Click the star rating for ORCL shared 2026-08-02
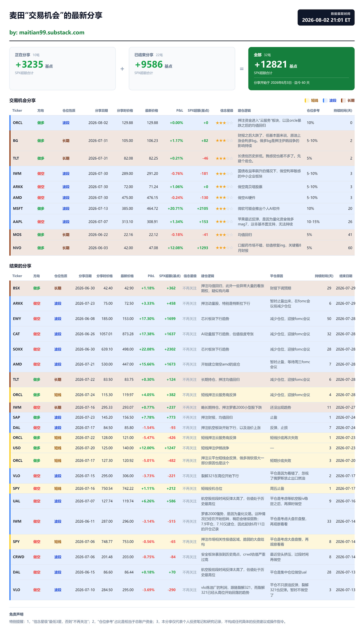Viewport: 364px width, 634px height. (224, 123)
